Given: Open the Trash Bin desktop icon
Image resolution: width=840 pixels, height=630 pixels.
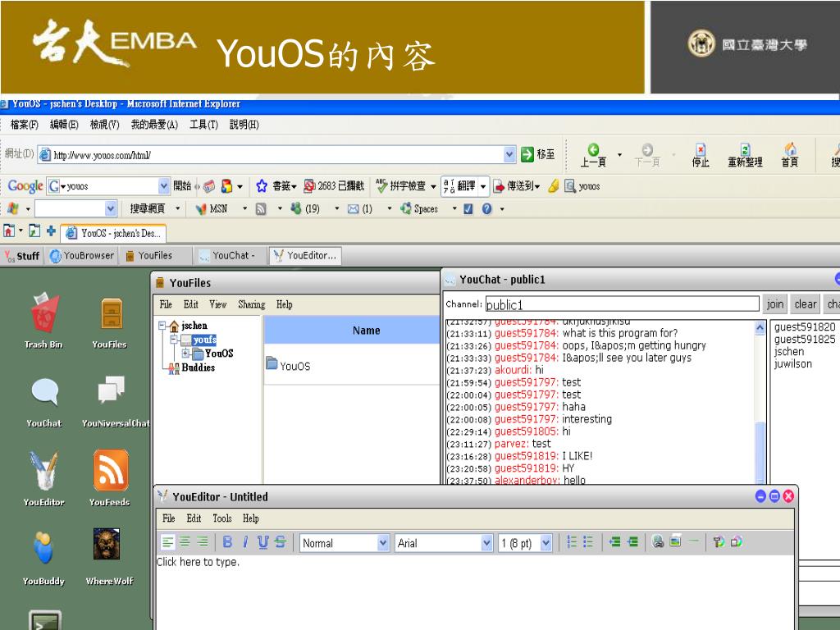Looking at the screenshot, I should 44,320.
